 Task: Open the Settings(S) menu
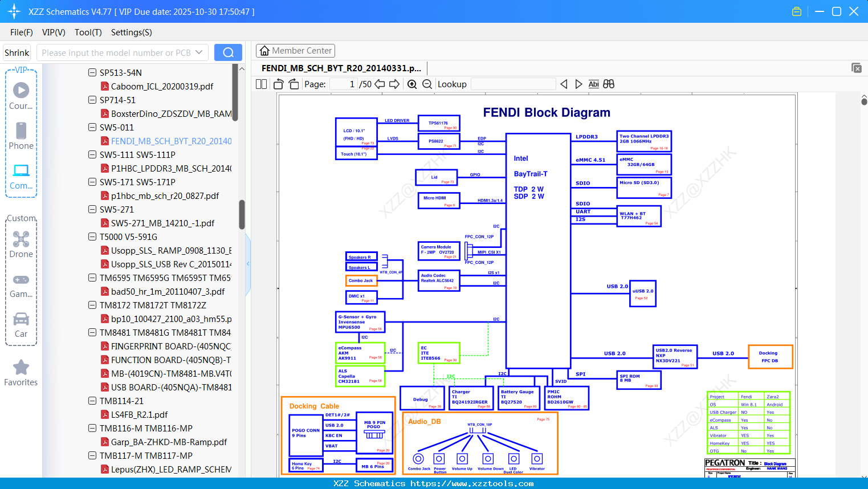tap(132, 32)
